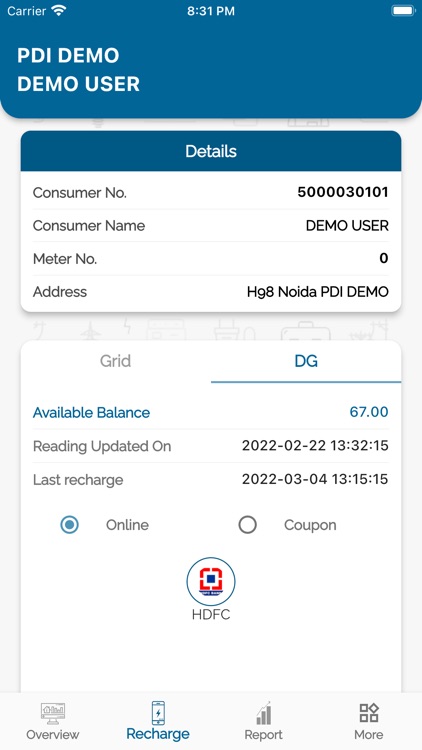422x750 pixels.
Task: Open the Overview tab icon
Action: (x=53, y=714)
